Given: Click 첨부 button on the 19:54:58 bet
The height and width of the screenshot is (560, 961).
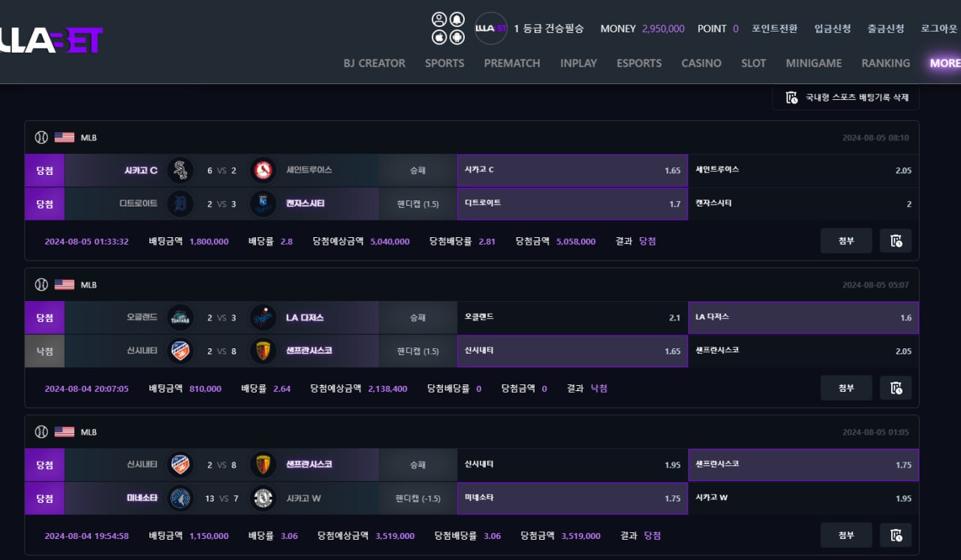Looking at the screenshot, I should [x=846, y=535].
